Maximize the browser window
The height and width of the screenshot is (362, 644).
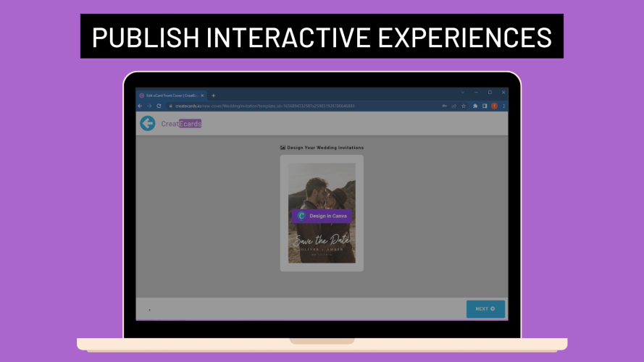pos(490,93)
